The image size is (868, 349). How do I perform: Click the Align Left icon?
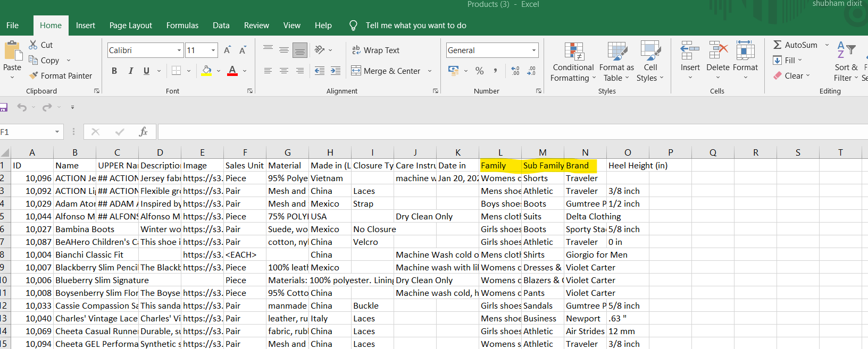click(x=268, y=71)
